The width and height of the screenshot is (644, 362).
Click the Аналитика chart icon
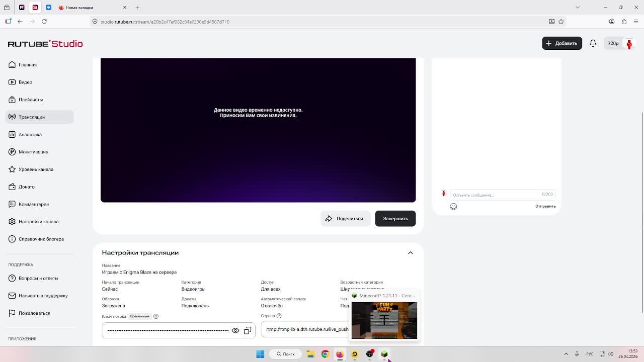12,134
